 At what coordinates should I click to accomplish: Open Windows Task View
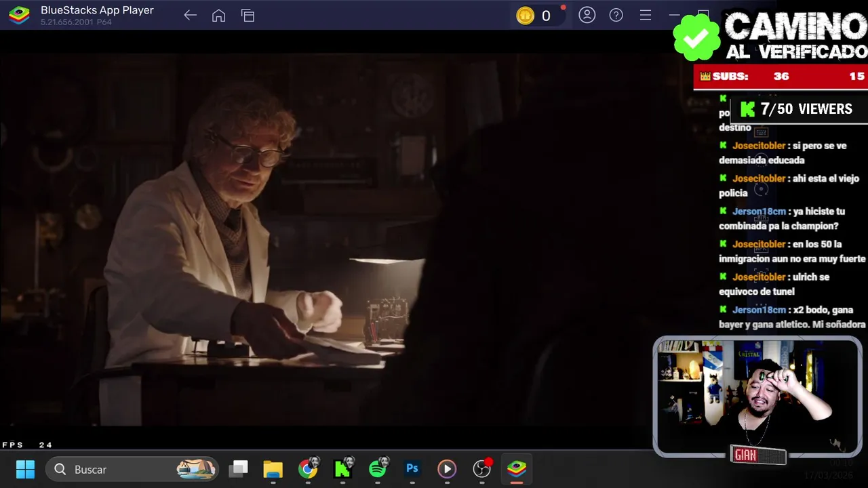[238, 469]
